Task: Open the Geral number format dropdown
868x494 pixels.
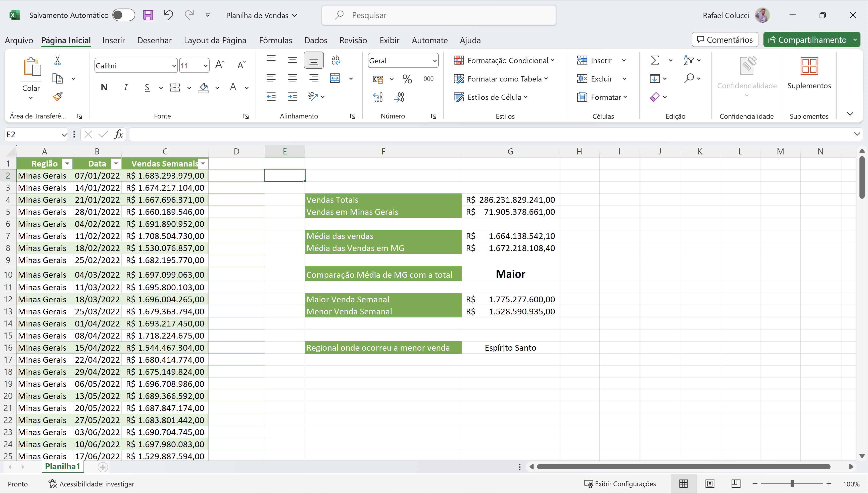Action: [x=435, y=61]
